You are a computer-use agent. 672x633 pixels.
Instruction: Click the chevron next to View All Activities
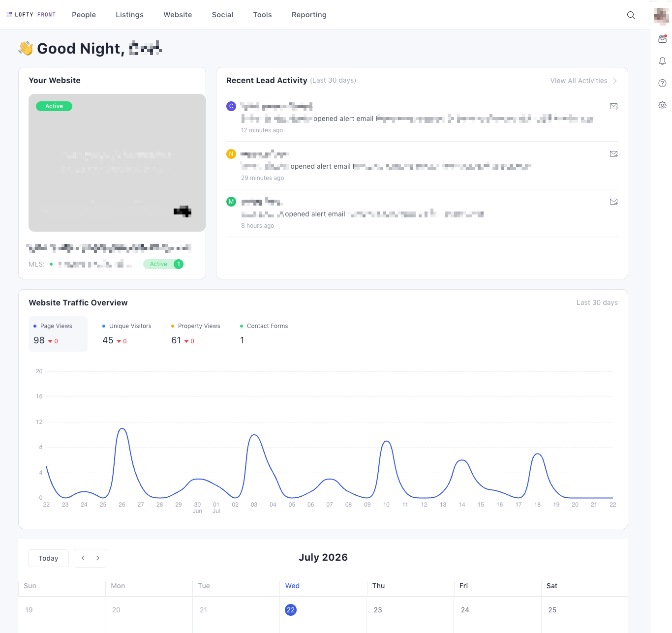pyautogui.click(x=615, y=81)
